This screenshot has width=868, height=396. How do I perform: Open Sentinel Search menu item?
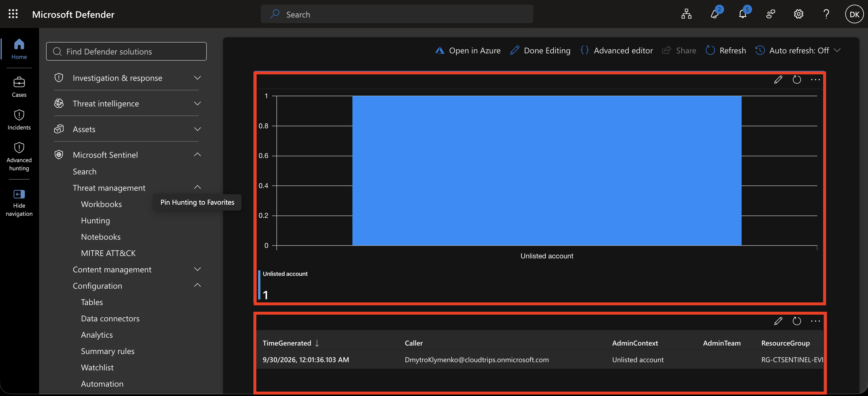tap(84, 172)
